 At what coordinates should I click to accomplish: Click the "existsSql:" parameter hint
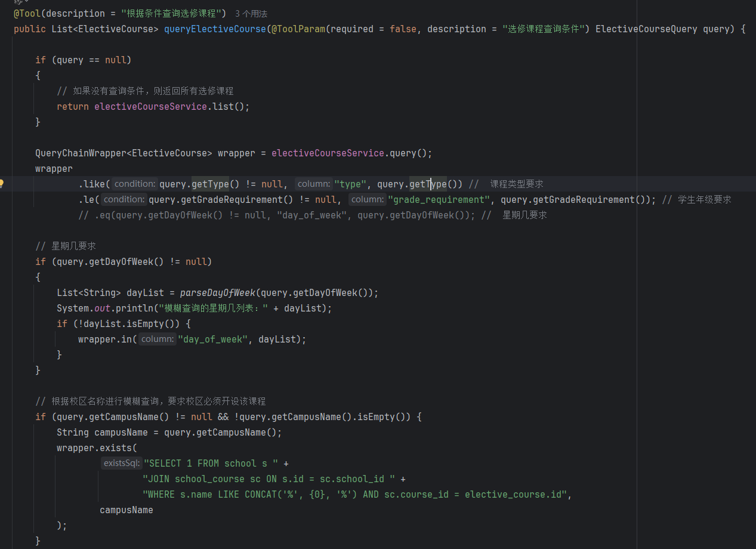121,463
